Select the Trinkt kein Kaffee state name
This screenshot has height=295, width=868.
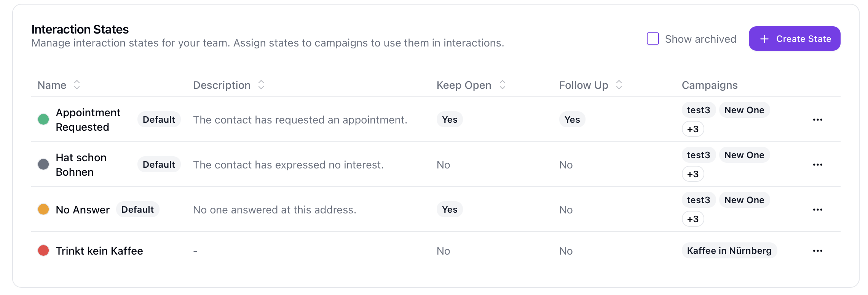pos(99,251)
